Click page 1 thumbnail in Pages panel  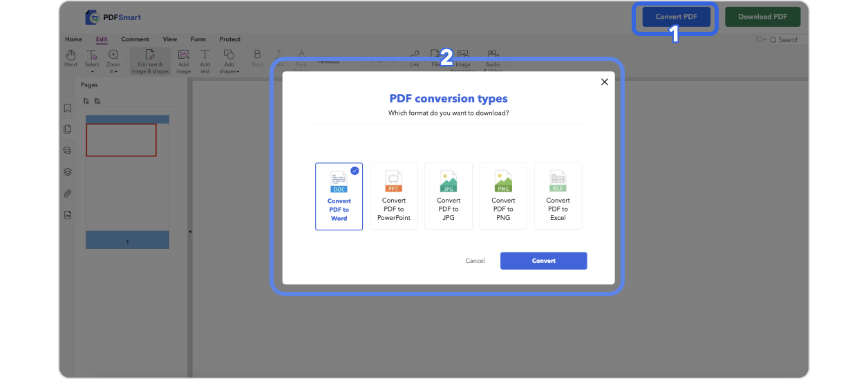[x=127, y=181]
